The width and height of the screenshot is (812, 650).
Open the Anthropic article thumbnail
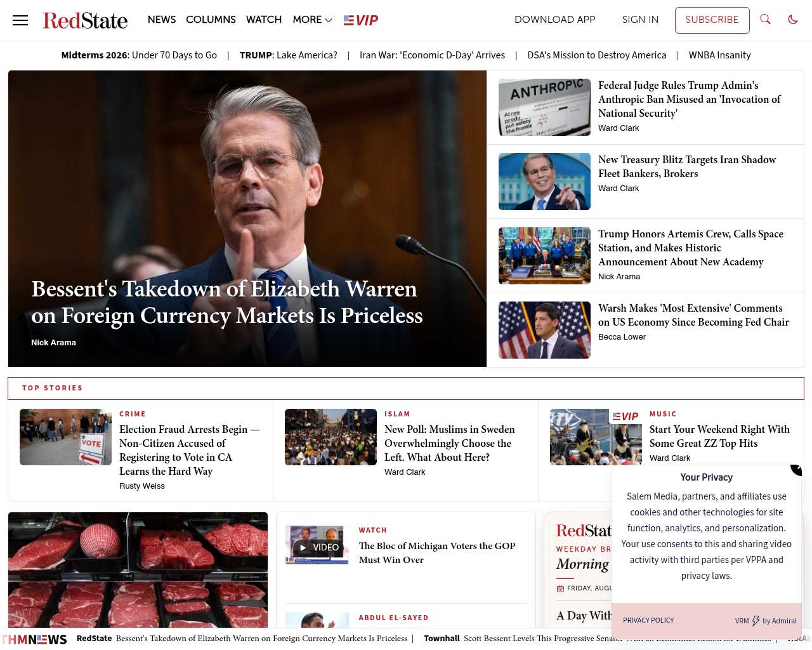(544, 107)
